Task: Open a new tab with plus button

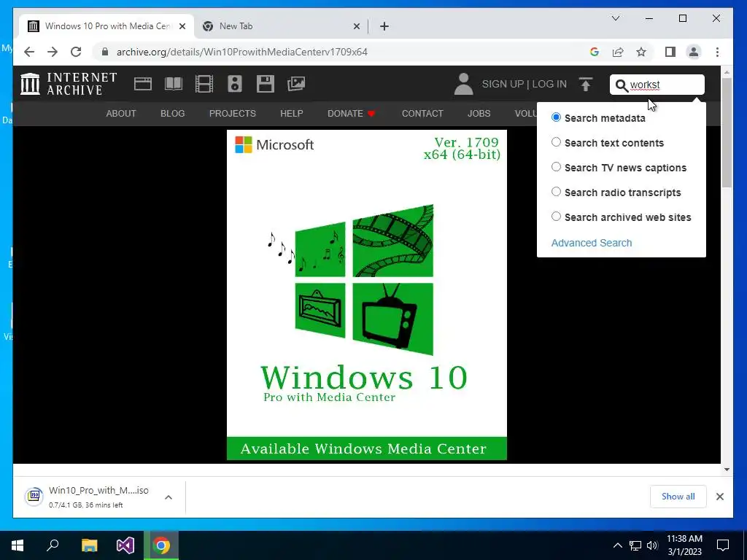Action: click(384, 26)
